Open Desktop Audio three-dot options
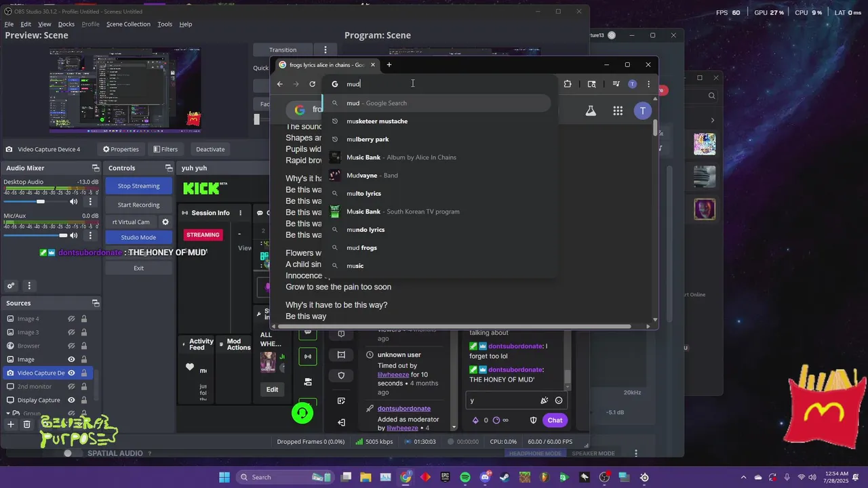 pyautogui.click(x=90, y=201)
